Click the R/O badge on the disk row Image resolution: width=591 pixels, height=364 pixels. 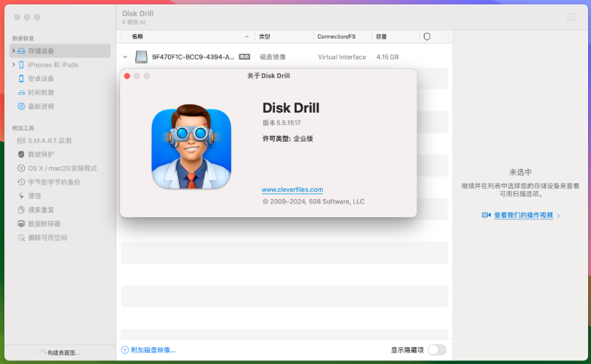click(x=244, y=57)
